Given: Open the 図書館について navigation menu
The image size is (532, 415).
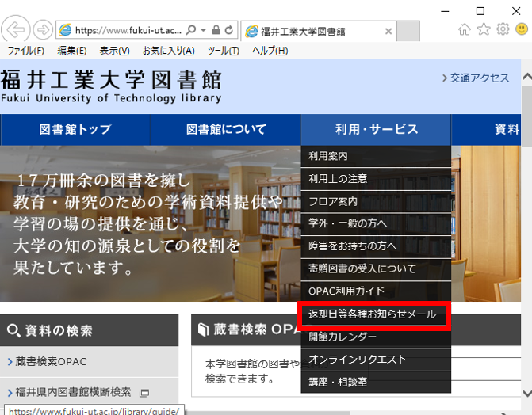Looking at the screenshot, I should pos(226,129).
